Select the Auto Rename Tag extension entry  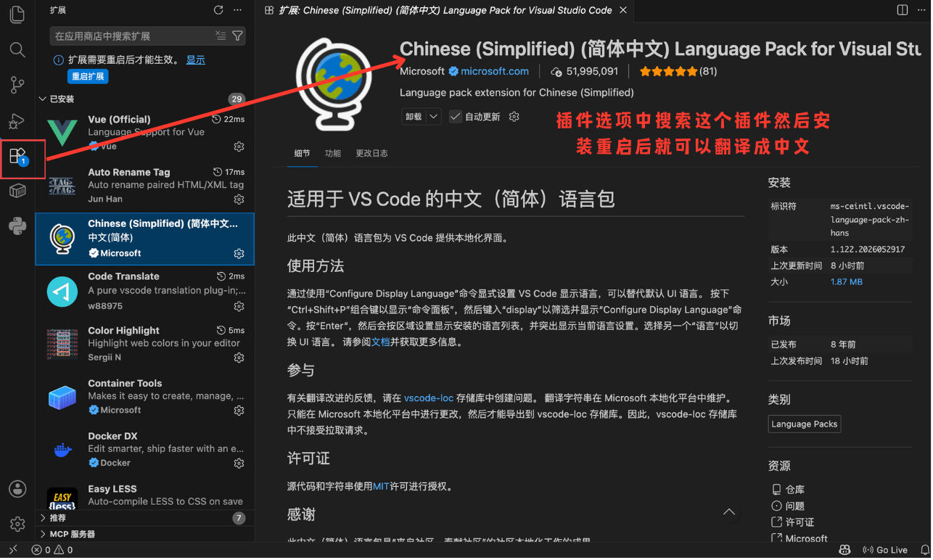pos(144,186)
